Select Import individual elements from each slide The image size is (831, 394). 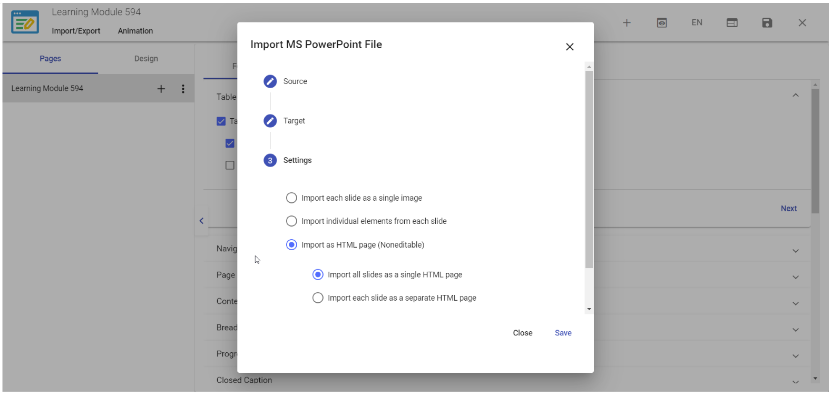click(291, 221)
